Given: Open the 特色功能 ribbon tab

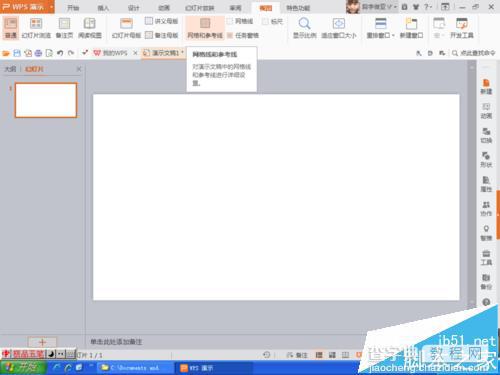Looking at the screenshot, I should pos(298,8).
